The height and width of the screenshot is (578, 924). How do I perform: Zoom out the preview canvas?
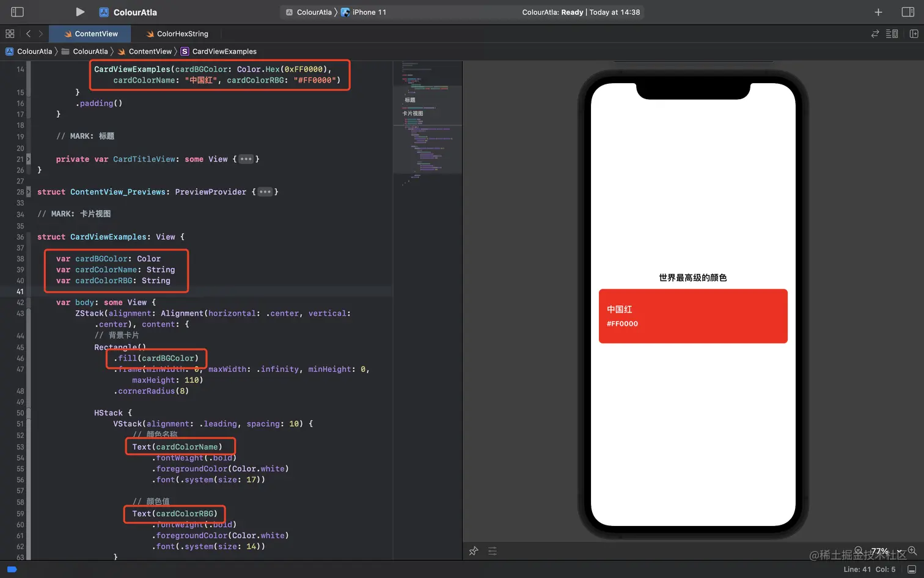tap(859, 551)
